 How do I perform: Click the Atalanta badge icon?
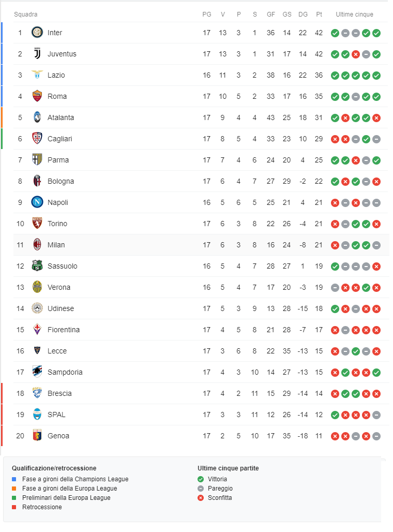click(x=37, y=117)
